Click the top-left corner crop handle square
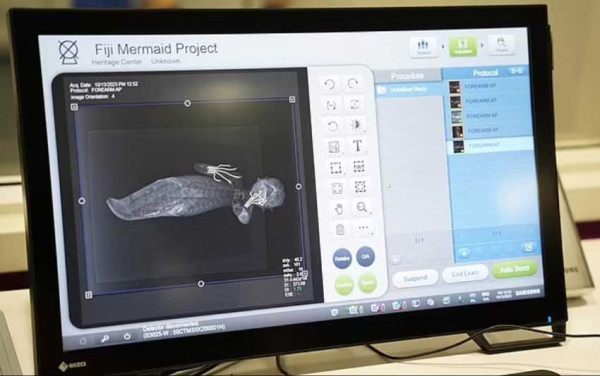 pos(74,107)
